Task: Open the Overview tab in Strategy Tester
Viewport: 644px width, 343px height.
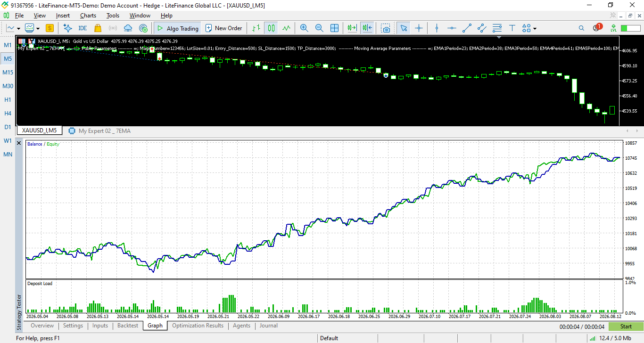Action: tap(42, 326)
